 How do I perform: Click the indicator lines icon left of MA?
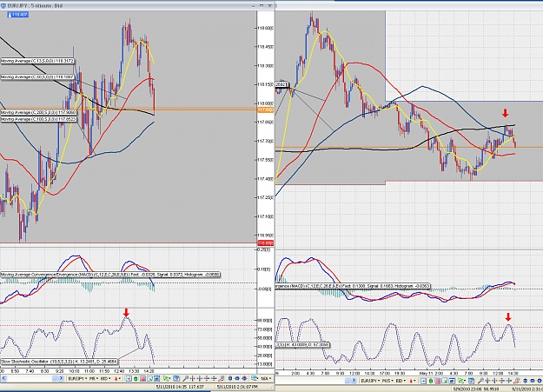[255, 378]
